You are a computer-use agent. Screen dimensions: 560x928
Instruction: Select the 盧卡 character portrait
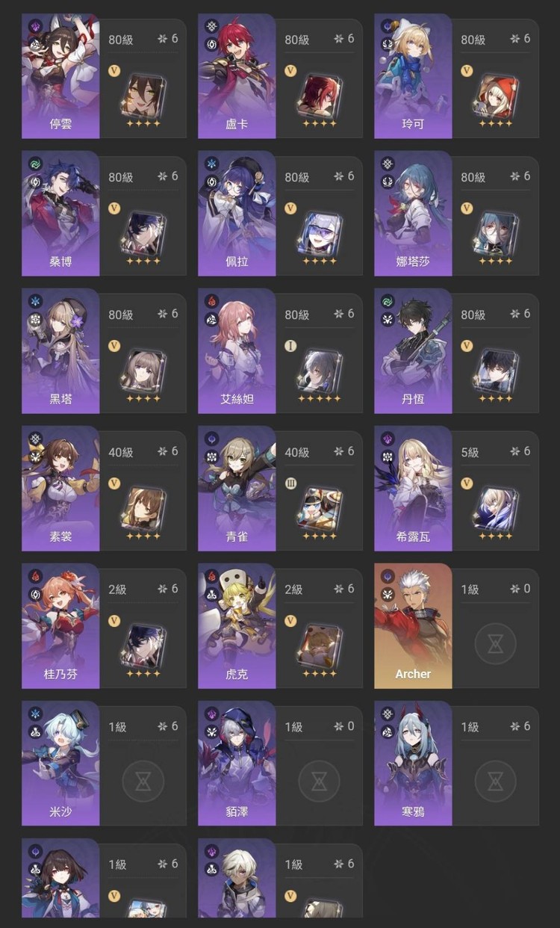point(237,76)
